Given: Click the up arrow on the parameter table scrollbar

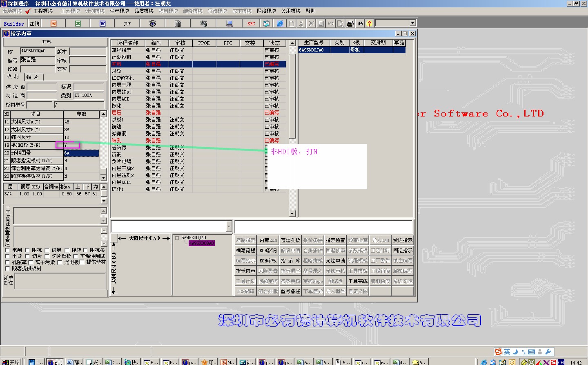Looking at the screenshot, I should [104, 114].
